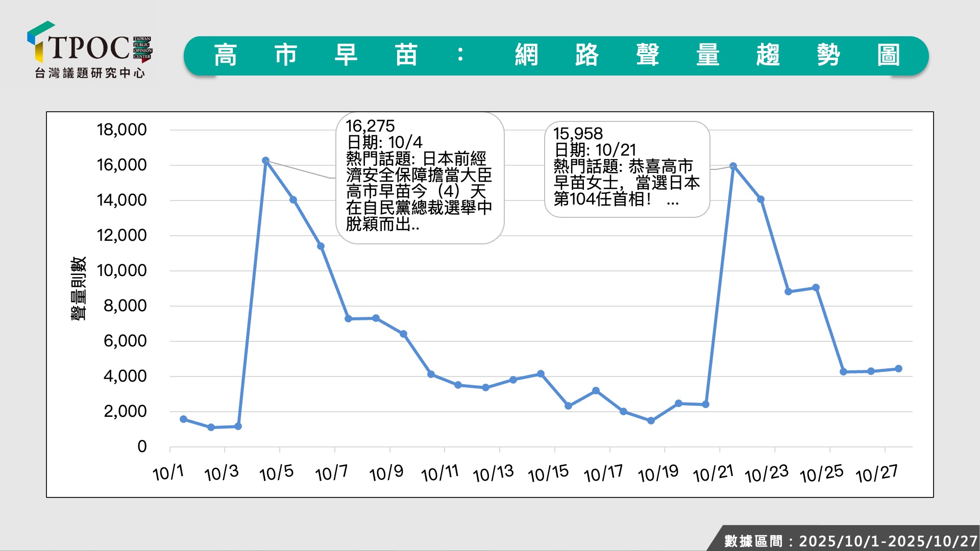This screenshot has width=980, height=551.
Task: Click the 10/21 peak data point
Action: [x=733, y=166]
